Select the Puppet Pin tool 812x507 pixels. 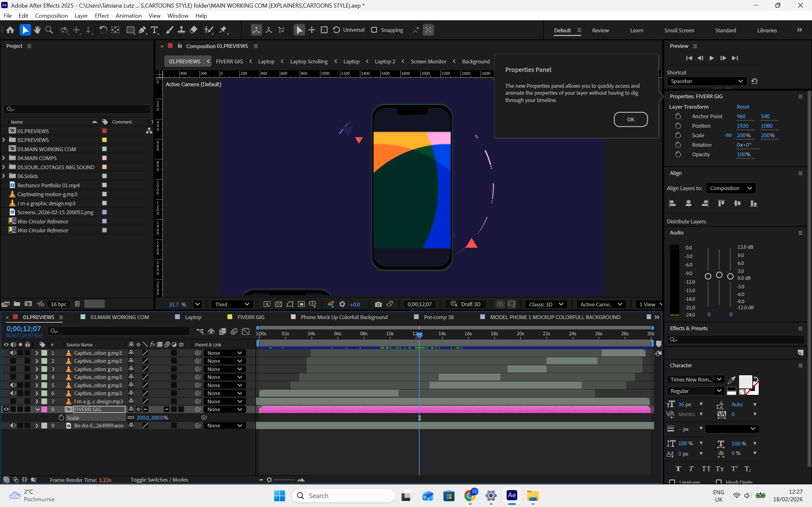click(223, 30)
